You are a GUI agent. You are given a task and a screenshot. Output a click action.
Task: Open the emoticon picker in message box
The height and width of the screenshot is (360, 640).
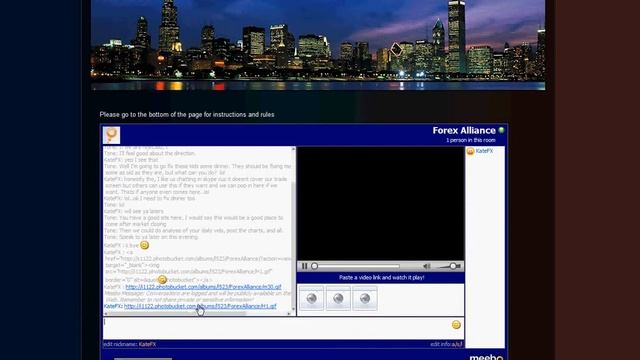(x=456, y=324)
